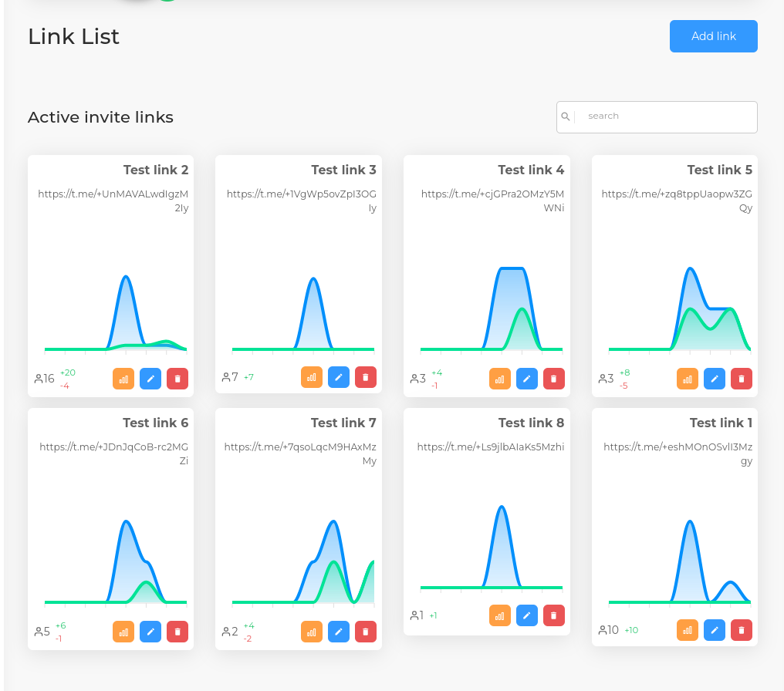
Task: Click the -5 left figure
Action: pos(623,386)
